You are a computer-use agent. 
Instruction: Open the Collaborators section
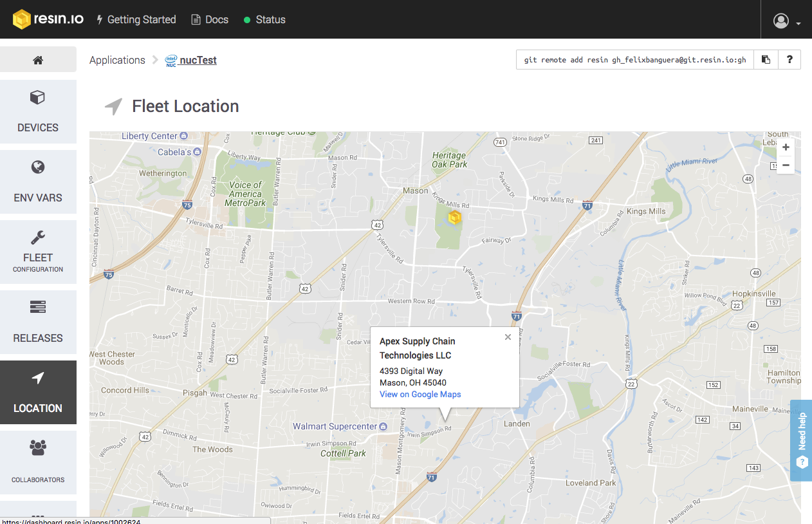pos(38,462)
